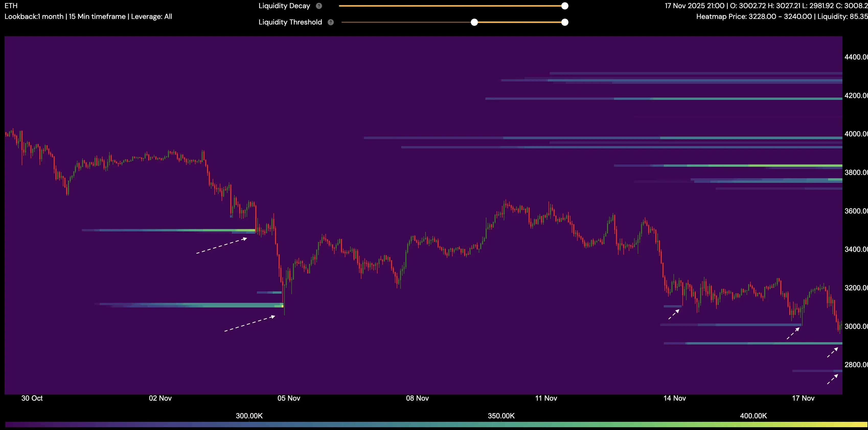
Task: Click the 30 Oct date label
Action: pos(32,398)
